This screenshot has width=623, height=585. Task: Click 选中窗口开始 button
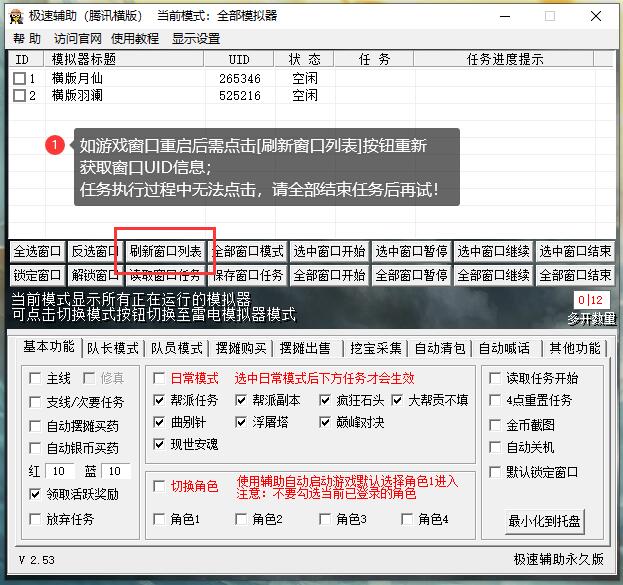pyautogui.click(x=329, y=251)
